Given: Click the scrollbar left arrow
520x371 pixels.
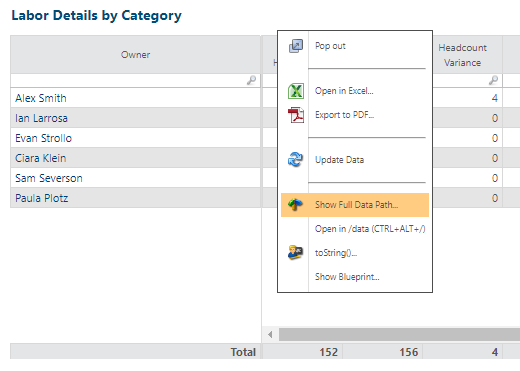Looking at the screenshot, I should tap(270, 334).
